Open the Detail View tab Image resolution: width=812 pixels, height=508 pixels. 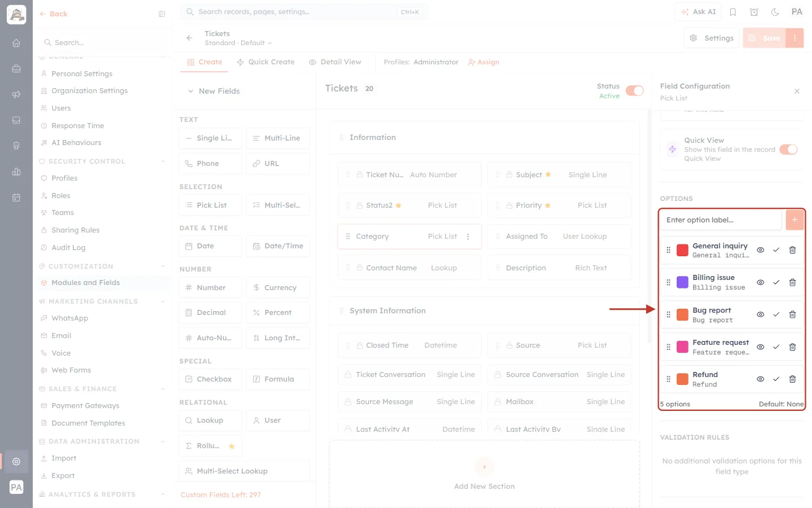coord(335,62)
